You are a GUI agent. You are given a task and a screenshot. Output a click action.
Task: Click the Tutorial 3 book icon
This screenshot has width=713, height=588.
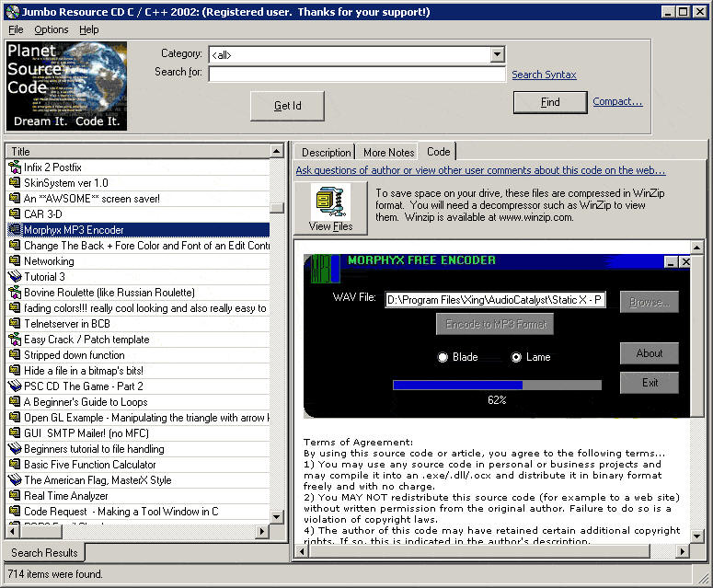pos(15,276)
